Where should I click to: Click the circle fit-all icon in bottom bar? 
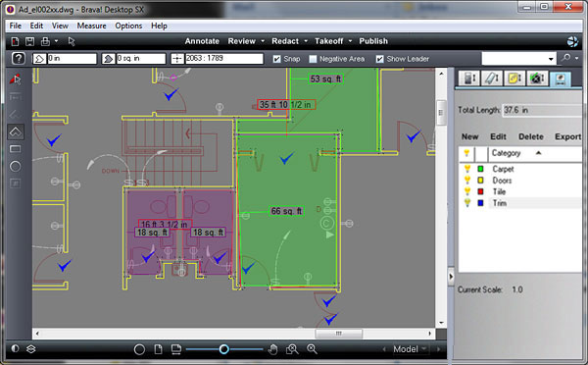pyautogui.click(x=139, y=349)
